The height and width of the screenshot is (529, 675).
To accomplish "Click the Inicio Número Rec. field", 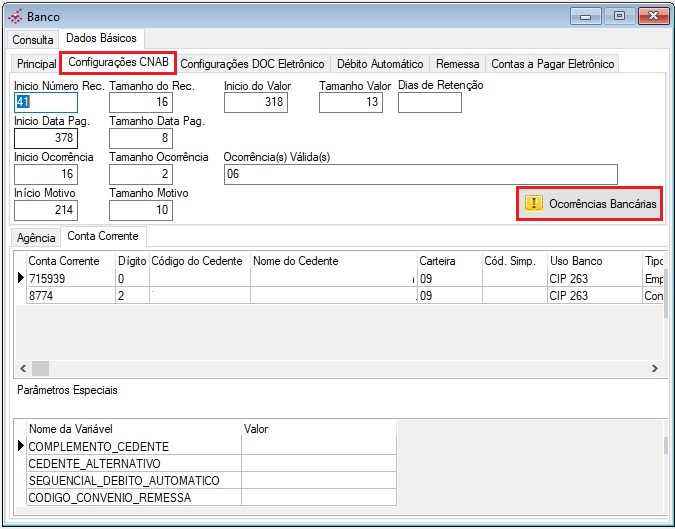I will 45,102.
